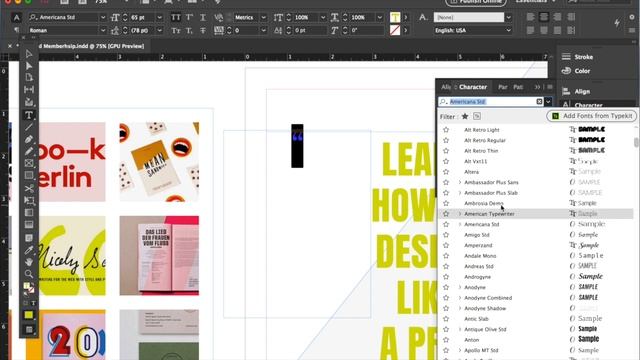Screen dimensions: 640x360
Task: Switch to Paragraph Formatting Controls
Action: [x=16, y=30]
